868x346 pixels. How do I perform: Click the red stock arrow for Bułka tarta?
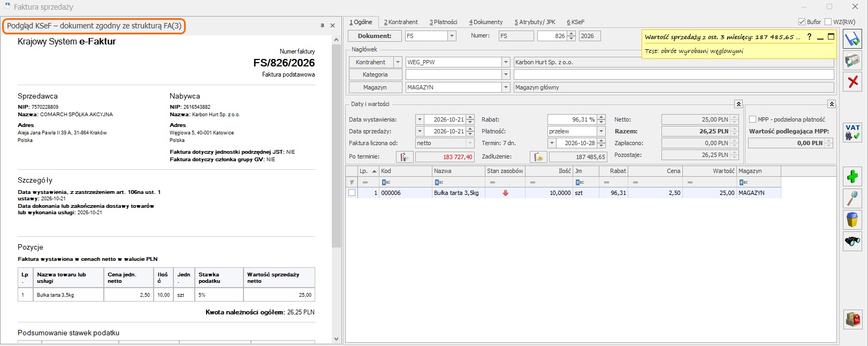coord(505,193)
